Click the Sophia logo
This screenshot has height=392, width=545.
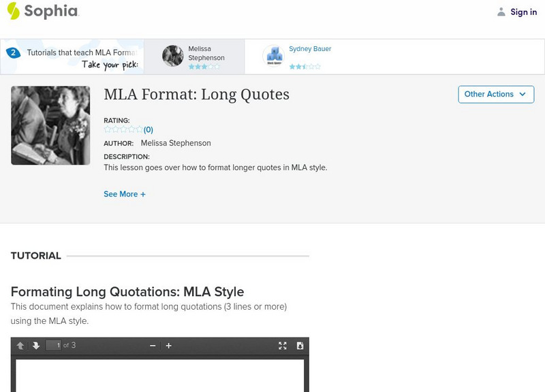point(42,12)
